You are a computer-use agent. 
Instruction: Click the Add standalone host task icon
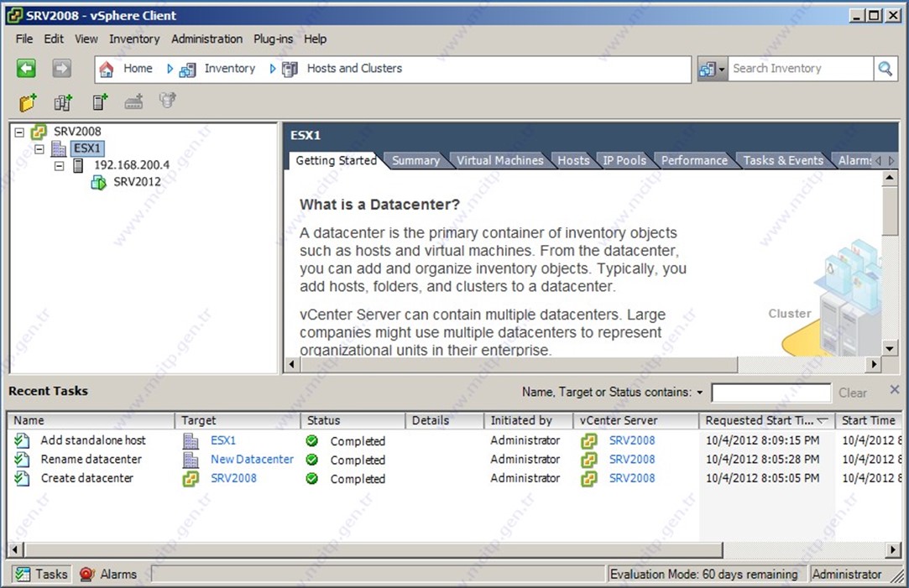coord(22,441)
